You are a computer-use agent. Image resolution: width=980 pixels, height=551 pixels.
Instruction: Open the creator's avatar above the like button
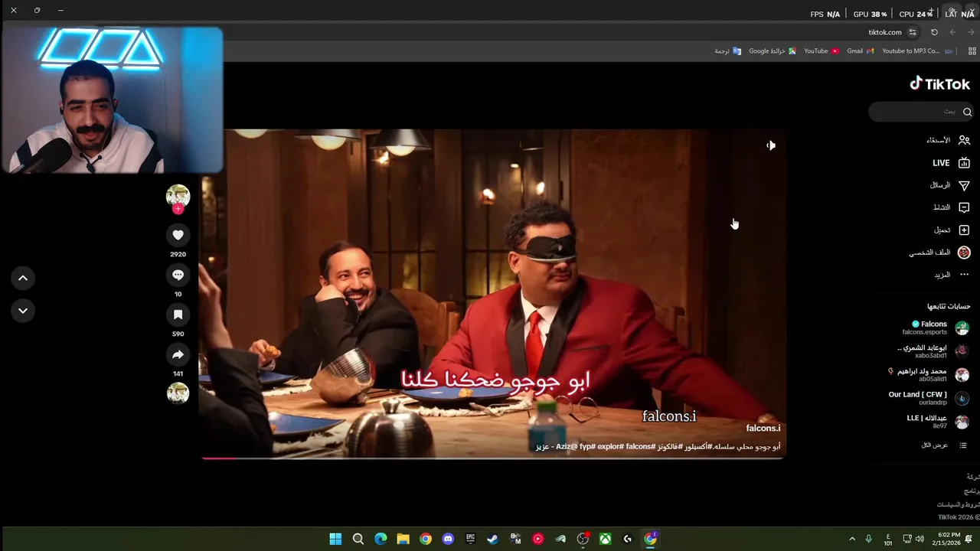coord(178,196)
